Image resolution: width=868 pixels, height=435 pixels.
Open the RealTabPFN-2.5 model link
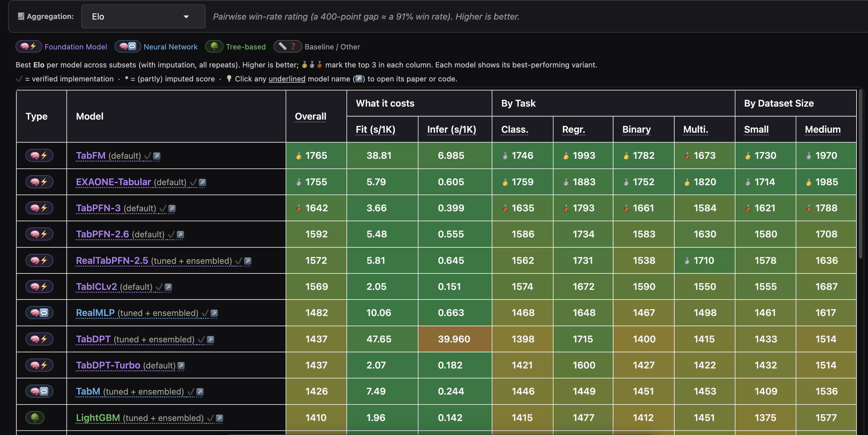click(x=112, y=261)
